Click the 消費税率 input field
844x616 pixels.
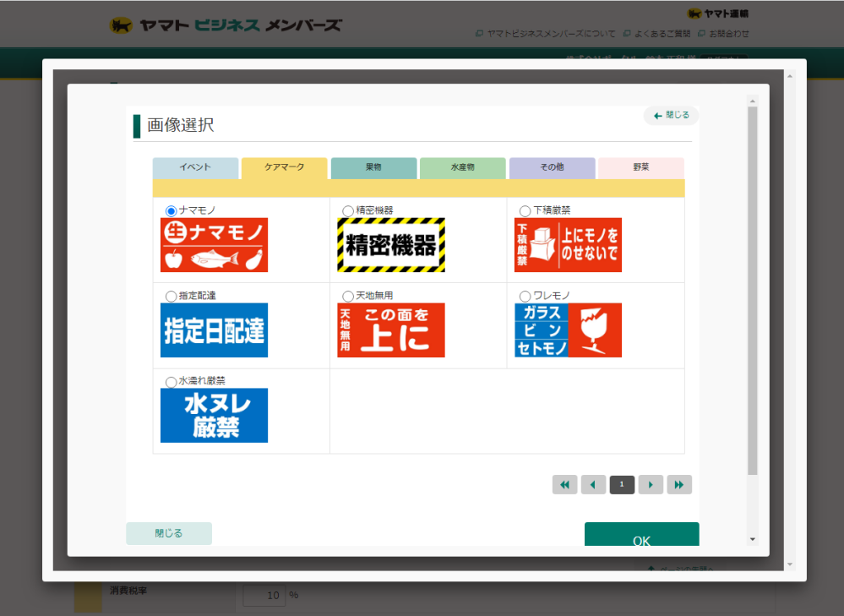tap(264, 595)
